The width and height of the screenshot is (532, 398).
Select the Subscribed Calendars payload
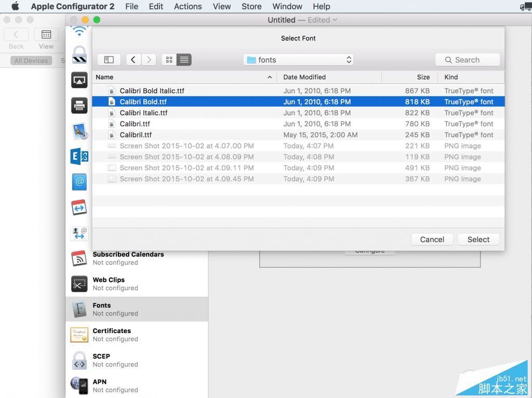click(137, 258)
